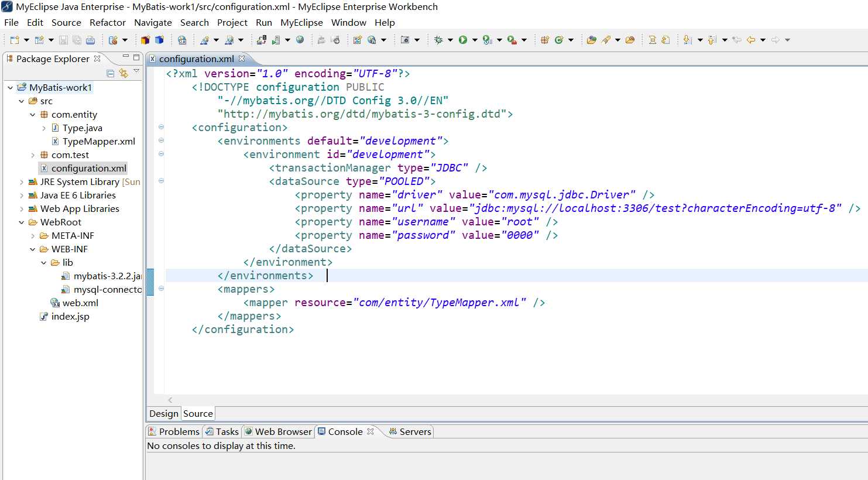Click the Last Edit Location icon
The height and width of the screenshot is (480, 868).
[737, 40]
